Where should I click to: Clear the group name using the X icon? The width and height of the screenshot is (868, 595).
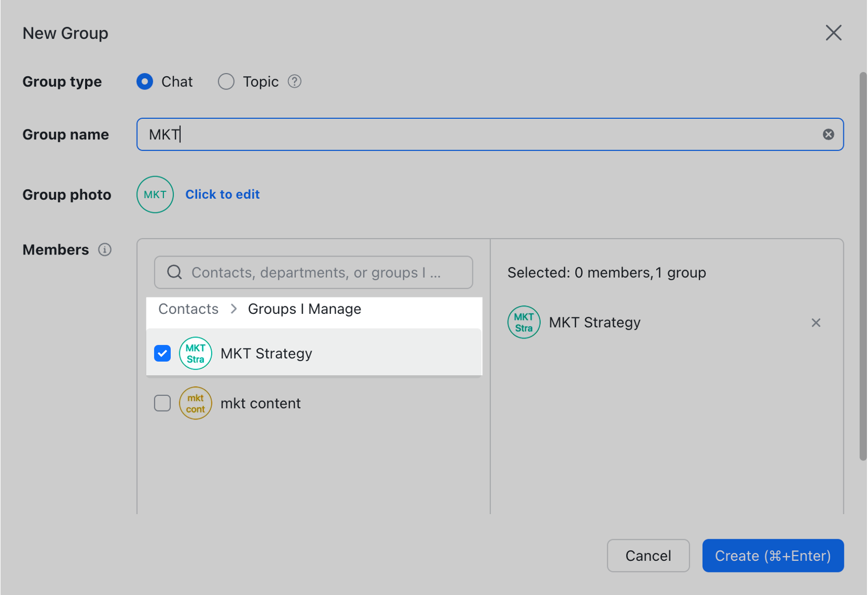[829, 134]
